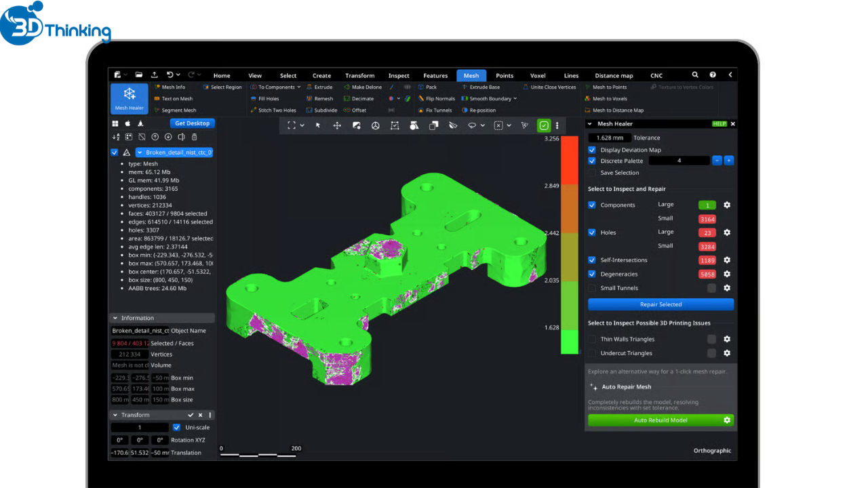
Task: Click the undo arrow icon
Action: [x=170, y=75]
